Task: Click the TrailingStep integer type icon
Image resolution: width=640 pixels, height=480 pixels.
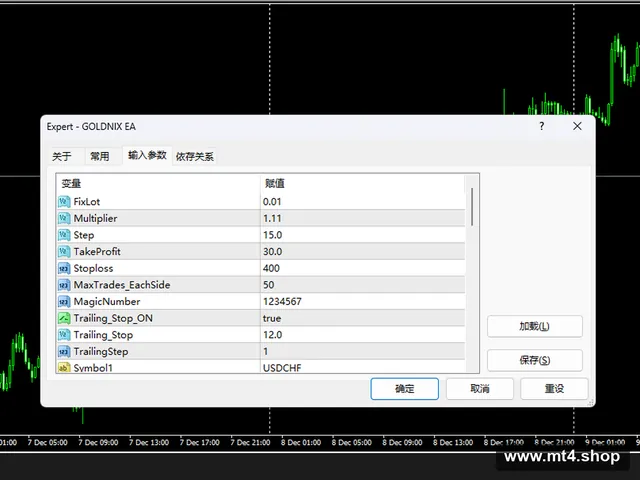Action: click(64, 351)
